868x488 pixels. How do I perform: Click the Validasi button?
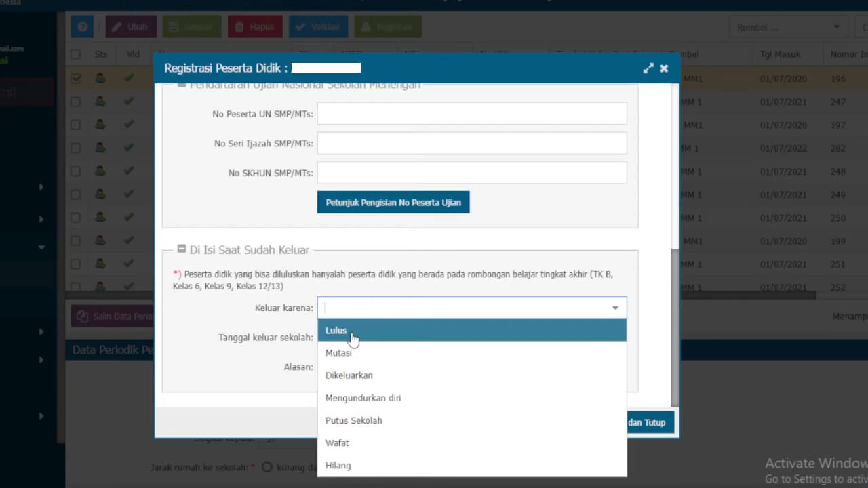tap(318, 26)
